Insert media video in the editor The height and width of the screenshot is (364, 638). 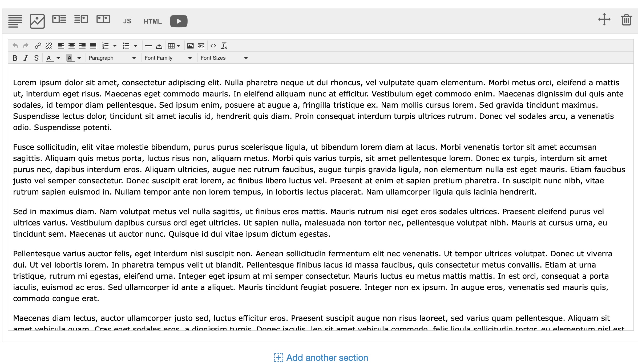pos(201,46)
